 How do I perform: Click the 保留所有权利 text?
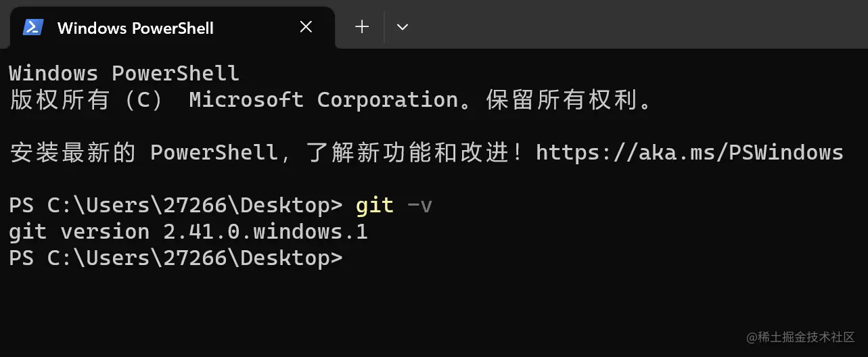tap(562, 100)
